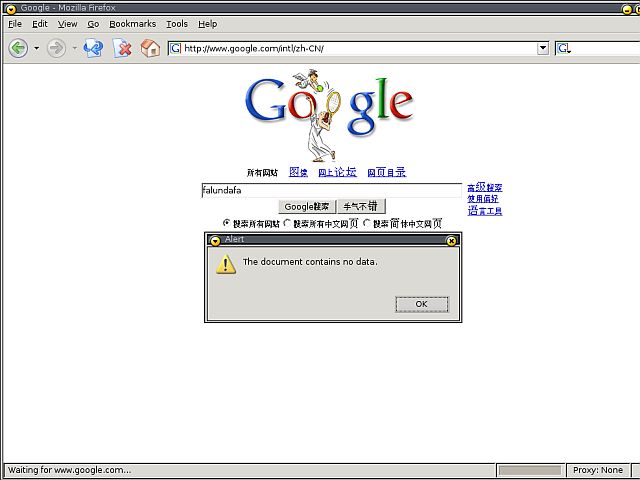This screenshot has height=480, width=640.
Task: Open the Bookmarks menu
Action: tap(132, 23)
